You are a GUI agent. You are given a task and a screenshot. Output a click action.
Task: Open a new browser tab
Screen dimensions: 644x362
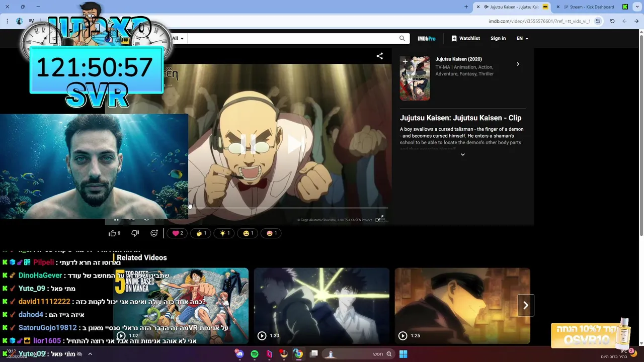(466, 7)
